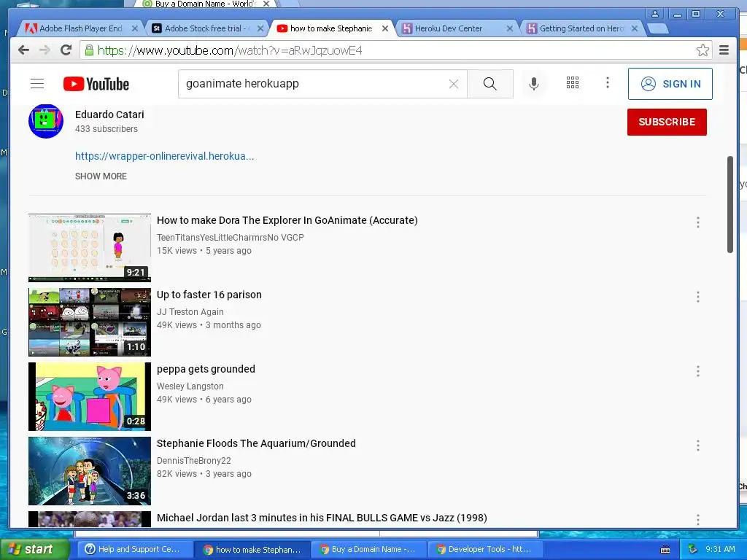Open options for Dora The Explorer video
747x560 pixels.
698,222
